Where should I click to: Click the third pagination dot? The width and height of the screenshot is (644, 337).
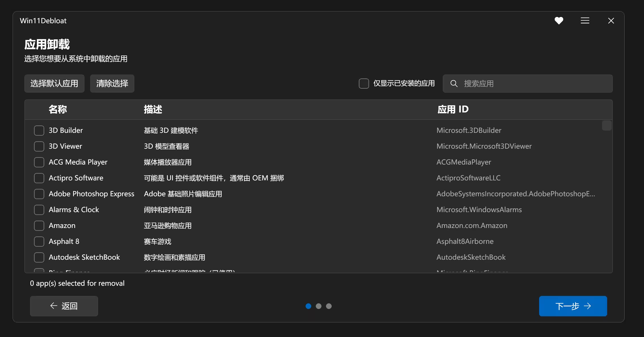coord(329,306)
